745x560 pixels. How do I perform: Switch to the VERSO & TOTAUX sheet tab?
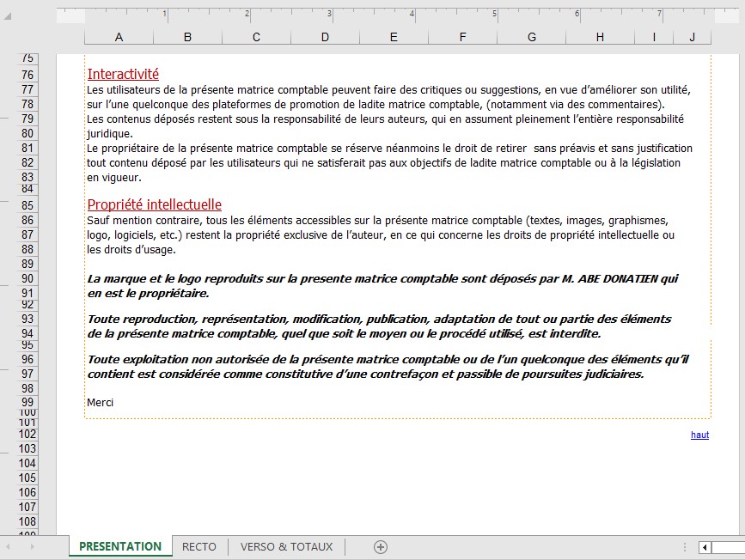point(286,547)
